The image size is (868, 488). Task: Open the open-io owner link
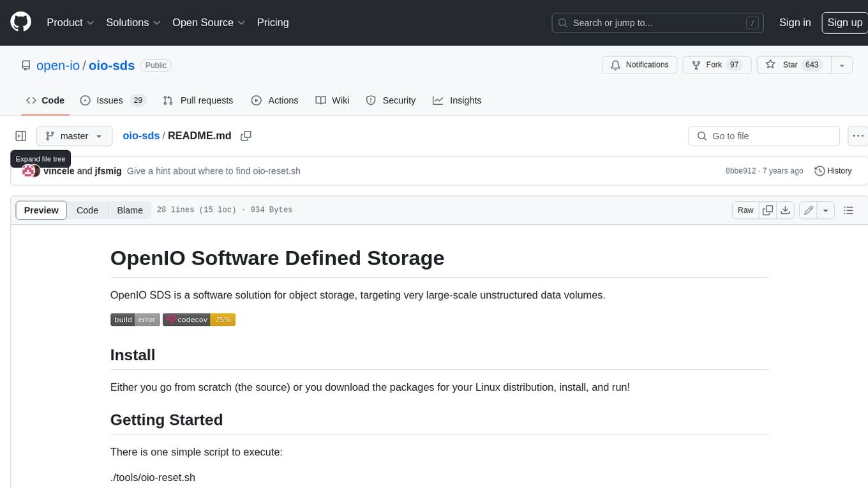(x=57, y=65)
